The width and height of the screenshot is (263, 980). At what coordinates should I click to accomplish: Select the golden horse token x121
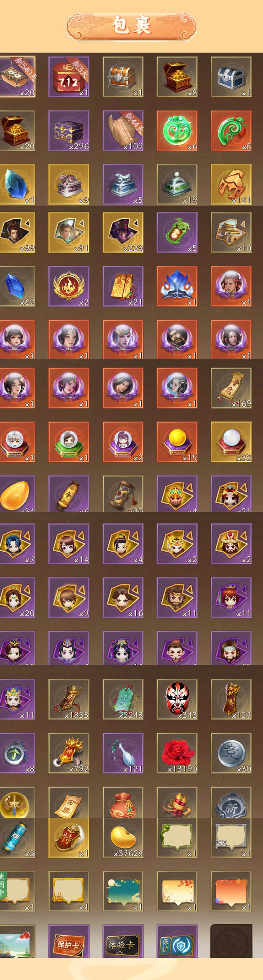231,185
